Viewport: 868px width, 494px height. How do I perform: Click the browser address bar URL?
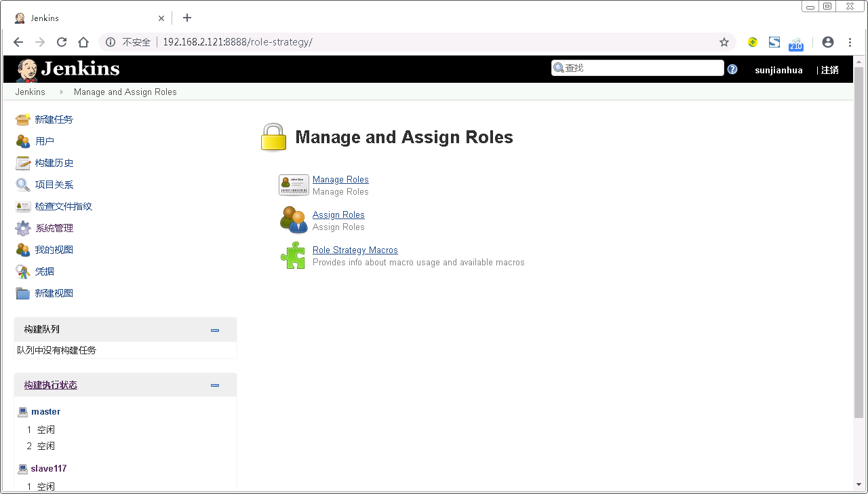(x=237, y=42)
